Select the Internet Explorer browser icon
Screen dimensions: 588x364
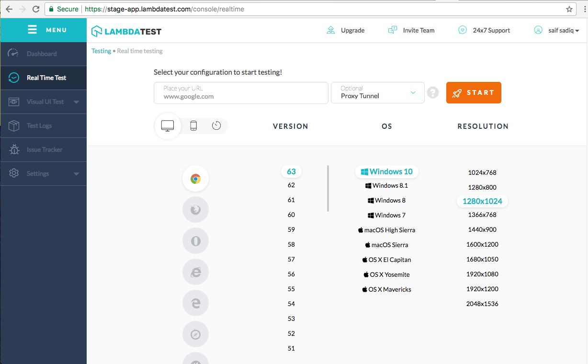(195, 272)
